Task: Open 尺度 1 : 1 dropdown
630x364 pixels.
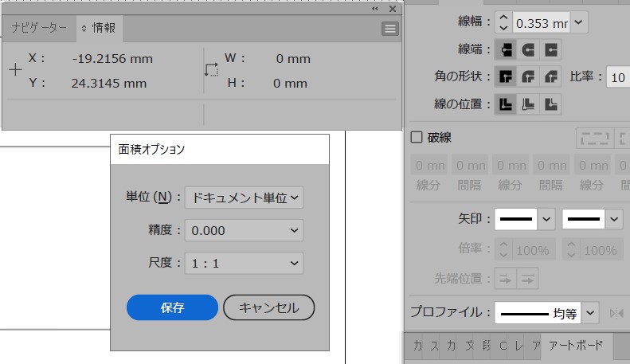Action: pos(244,264)
